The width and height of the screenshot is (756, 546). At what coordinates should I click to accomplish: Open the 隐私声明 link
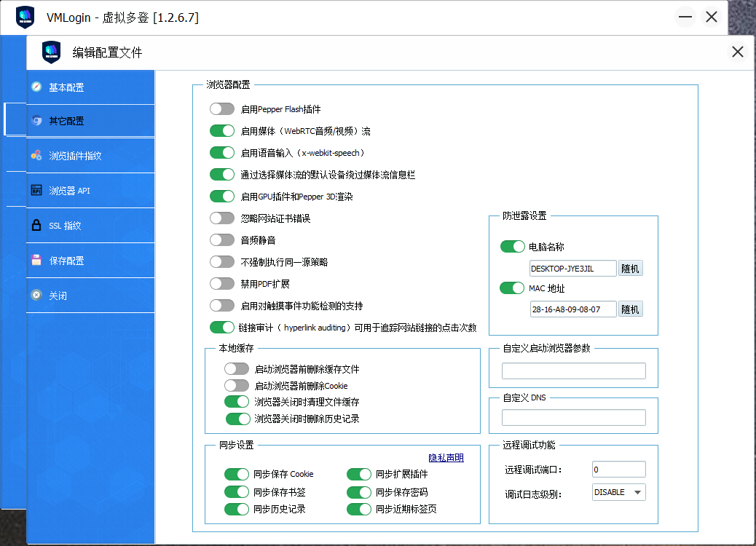(446, 458)
